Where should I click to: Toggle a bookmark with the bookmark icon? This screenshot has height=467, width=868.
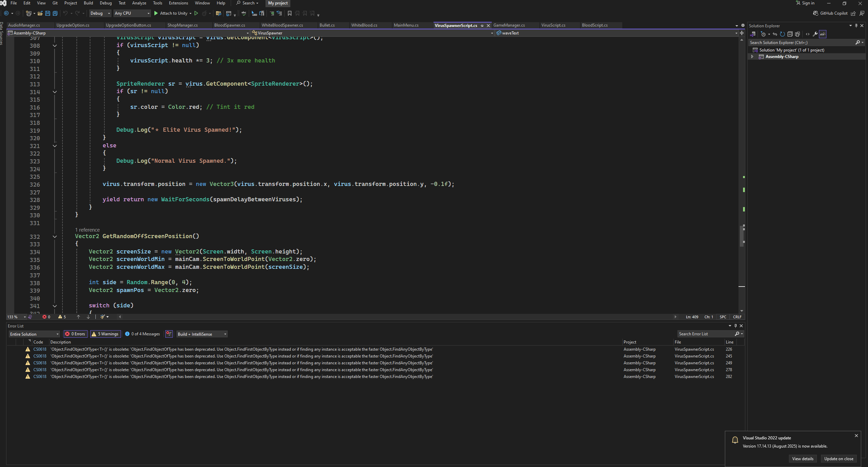289,13
